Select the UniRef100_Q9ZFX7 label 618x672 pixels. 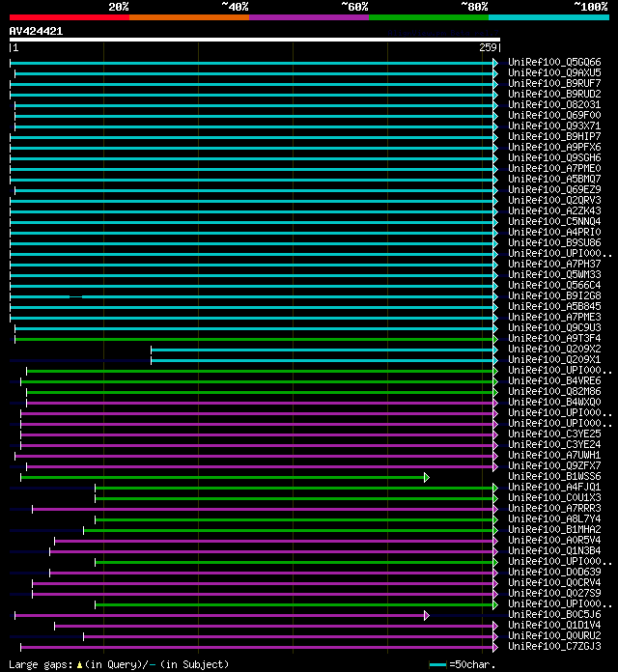(554, 465)
